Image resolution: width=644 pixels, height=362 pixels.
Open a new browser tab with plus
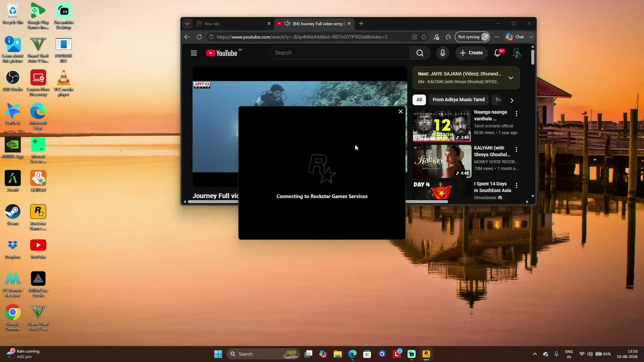click(361, 24)
